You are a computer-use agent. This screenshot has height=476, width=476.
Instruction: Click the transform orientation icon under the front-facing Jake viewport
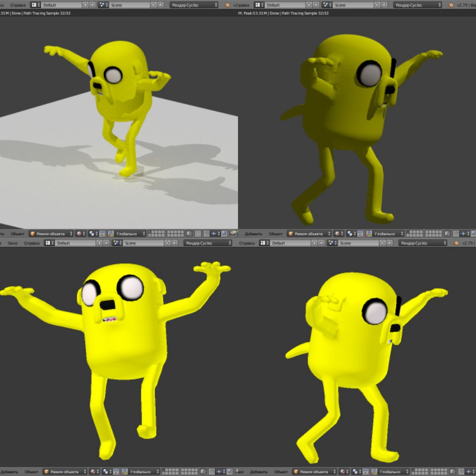(x=125, y=472)
